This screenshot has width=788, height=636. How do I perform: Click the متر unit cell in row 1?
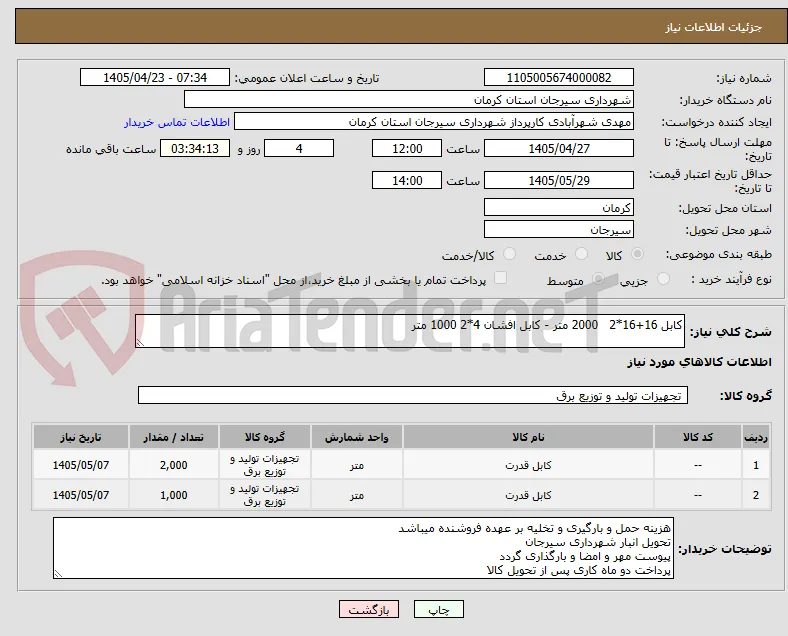(356, 465)
